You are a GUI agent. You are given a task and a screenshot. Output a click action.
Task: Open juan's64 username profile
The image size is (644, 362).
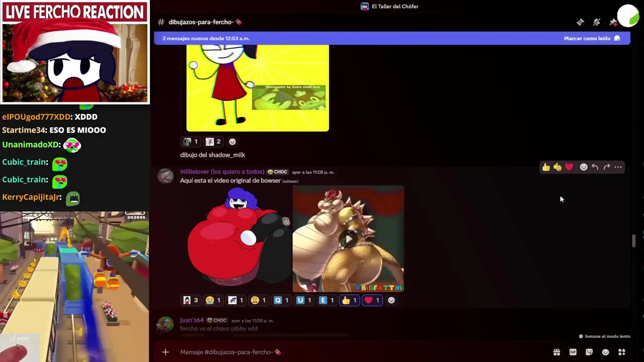[x=192, y=320]
